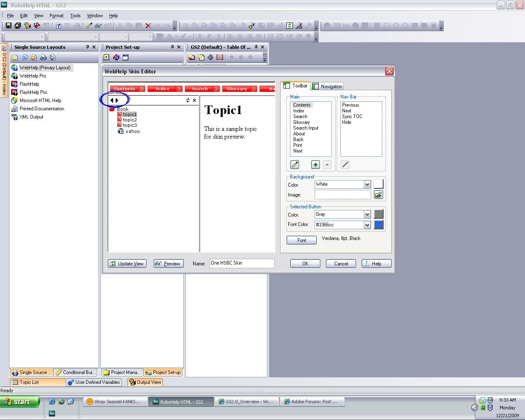
Task: Open the Tools menu
Action: tap(75, 16)
